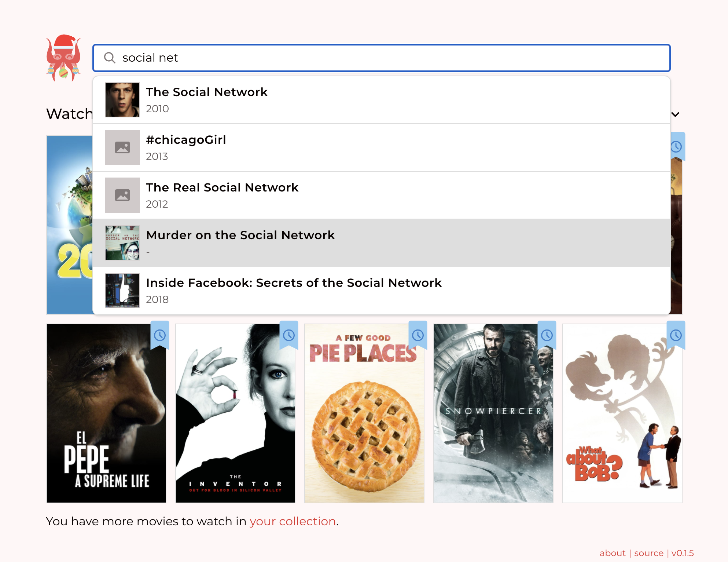Click Inside Facebook poster thumbnail
The image size is (728, 562).
click(x=122, y=291)
